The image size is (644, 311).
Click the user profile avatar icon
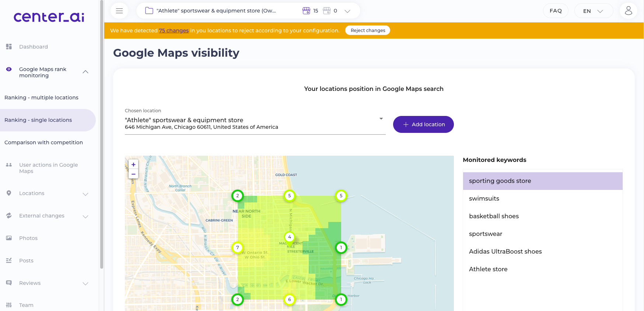[628, 11]
